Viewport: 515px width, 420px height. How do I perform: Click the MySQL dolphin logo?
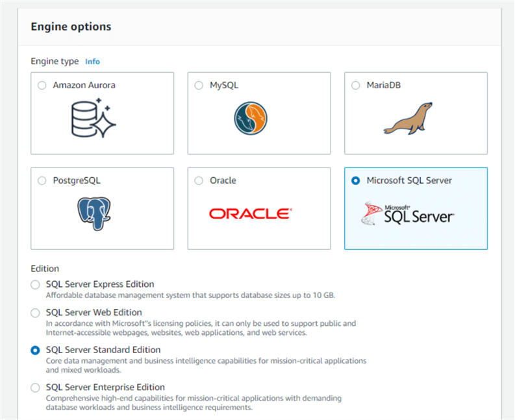[x=251, y=118]
